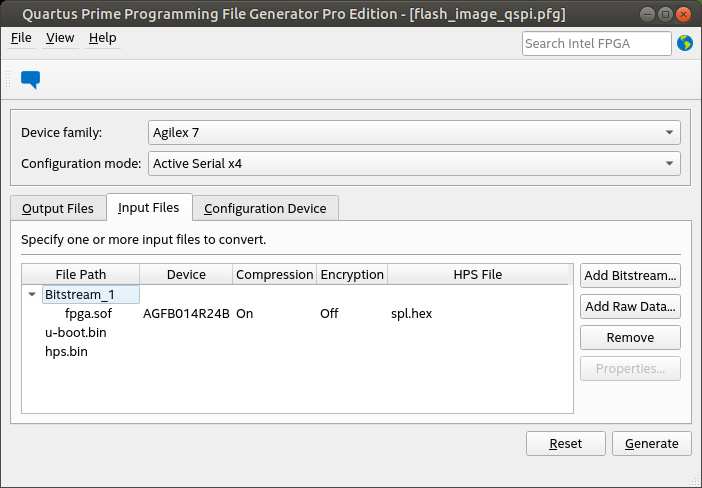
Task: Click the Add Raw Data button
Action: point(630,306)
